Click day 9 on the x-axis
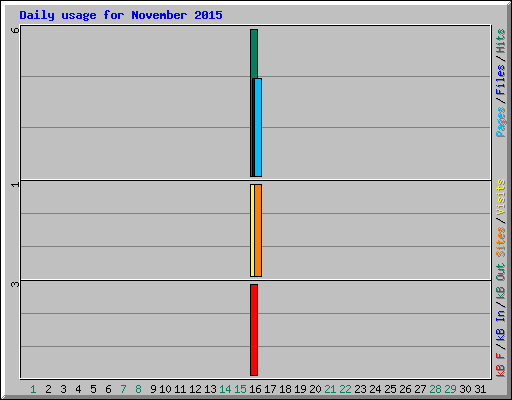 pyautogui.click(x=153, y=389)
